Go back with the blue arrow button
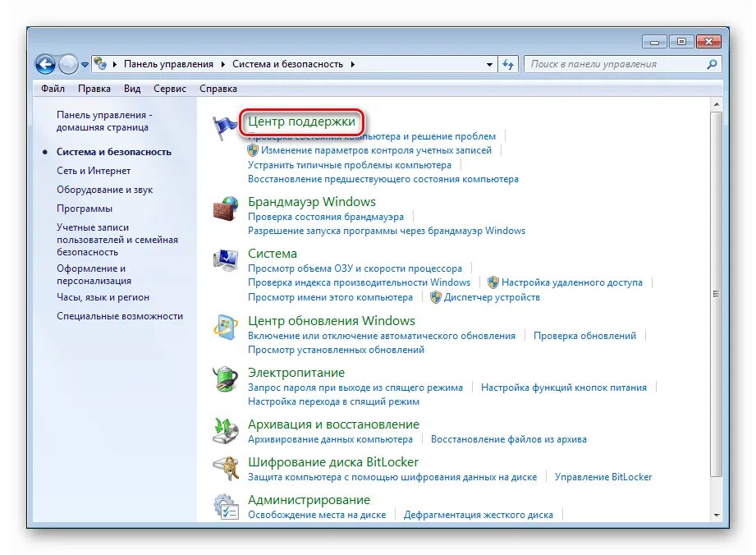This screenshot has width=756, height=555. (x=45, y=64)
